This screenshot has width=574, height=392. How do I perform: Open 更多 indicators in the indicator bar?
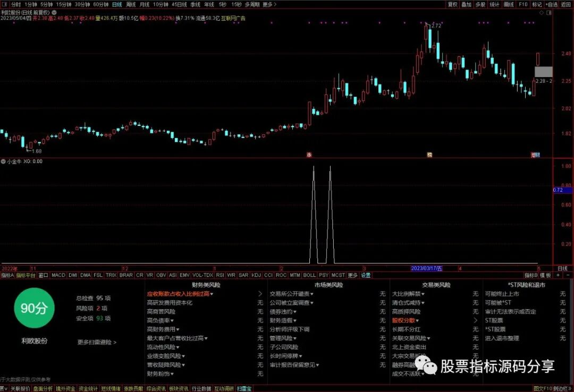coord(352,275)
